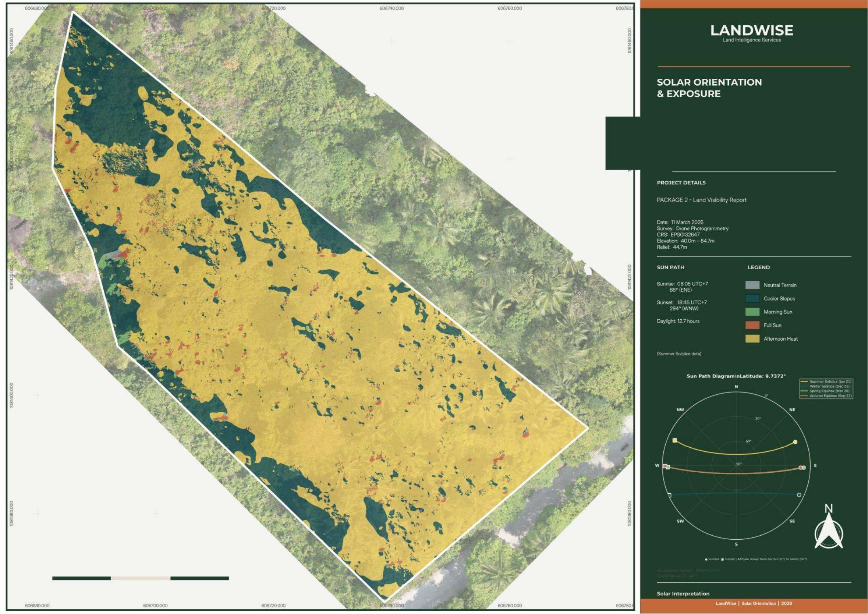The image size is (868, 614).
Task: Click the summer solstice sunrise marker dot
Action: 795,442
